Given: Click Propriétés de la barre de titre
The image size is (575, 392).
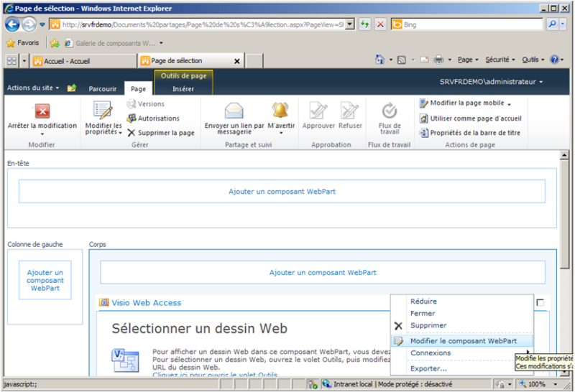Looking at the screenshot, I should 470,133.
